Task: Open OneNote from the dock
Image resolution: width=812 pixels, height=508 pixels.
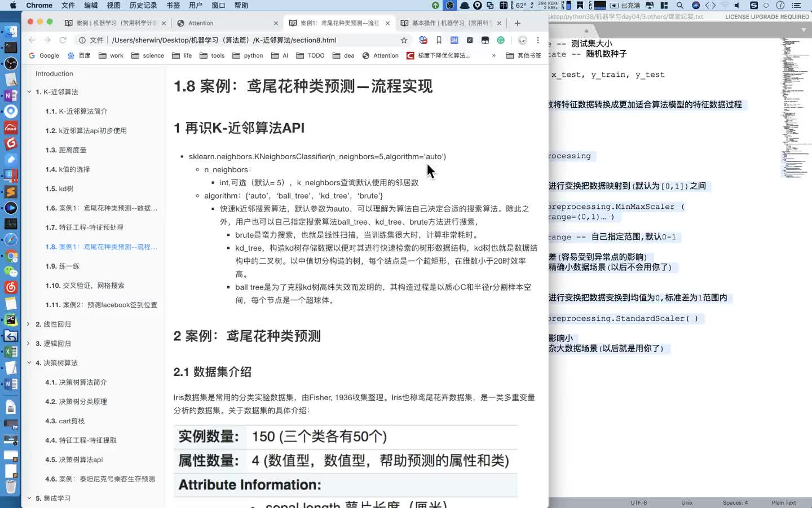Action: 11,95
